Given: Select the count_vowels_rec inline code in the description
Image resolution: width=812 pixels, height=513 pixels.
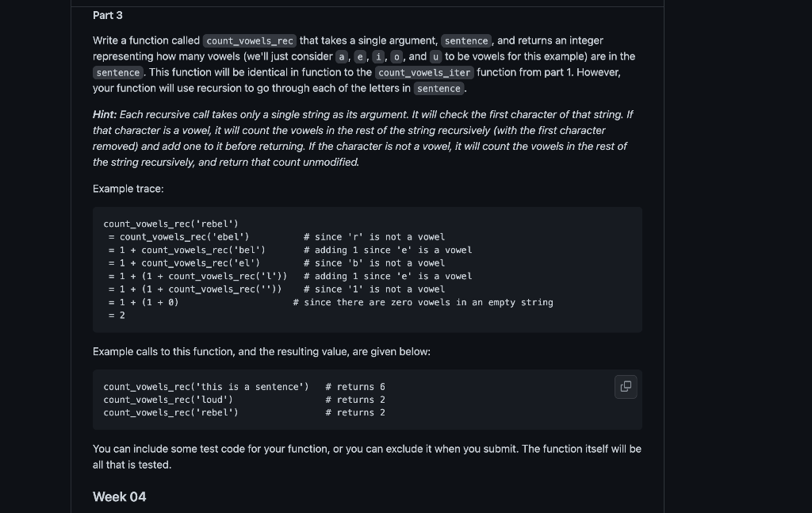Looking at the screenshot, I should point(250,41).
